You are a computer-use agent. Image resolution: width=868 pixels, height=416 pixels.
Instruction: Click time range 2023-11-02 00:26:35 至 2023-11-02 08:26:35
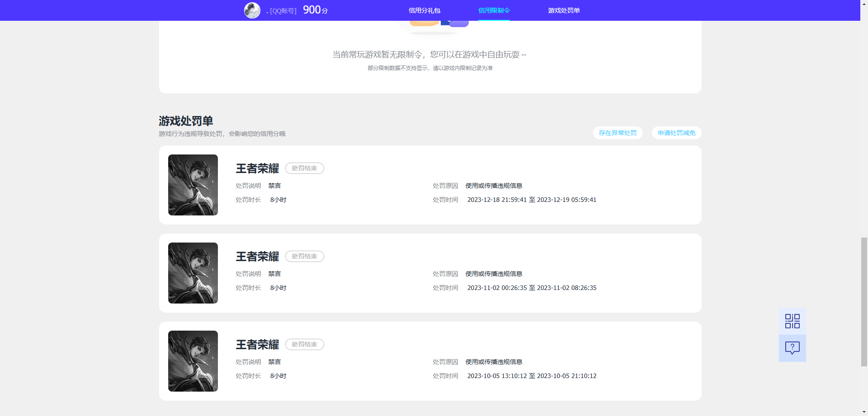(x=532, y=288)
